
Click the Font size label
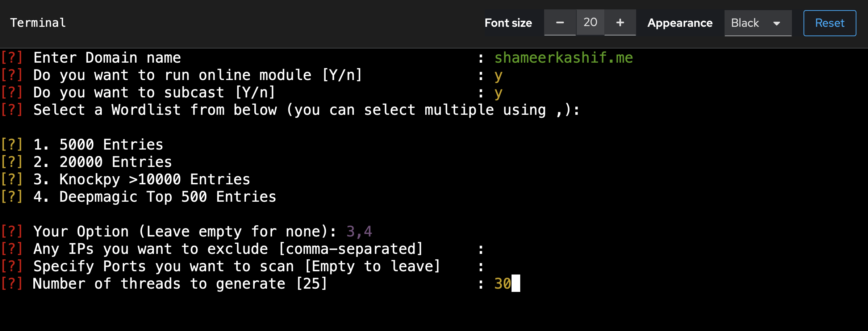coord(508,23)
